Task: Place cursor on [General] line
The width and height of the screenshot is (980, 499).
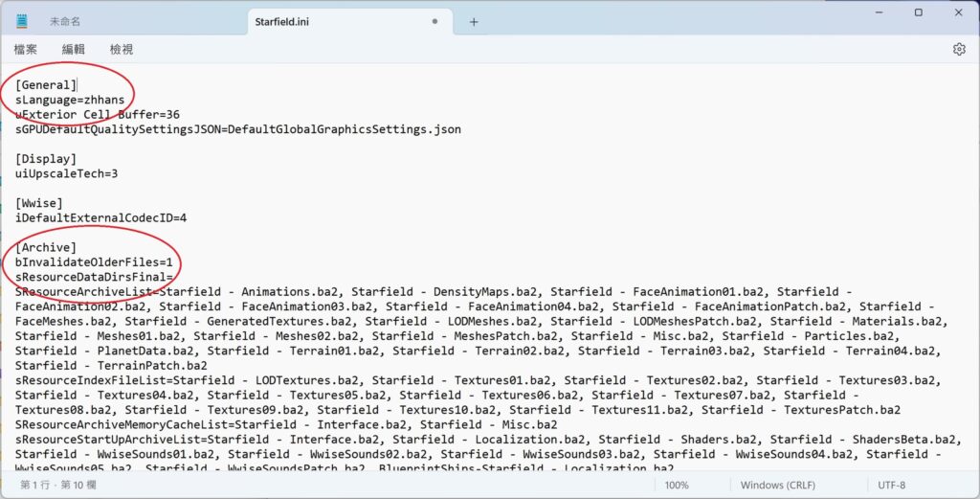Action: click(46, 85)
